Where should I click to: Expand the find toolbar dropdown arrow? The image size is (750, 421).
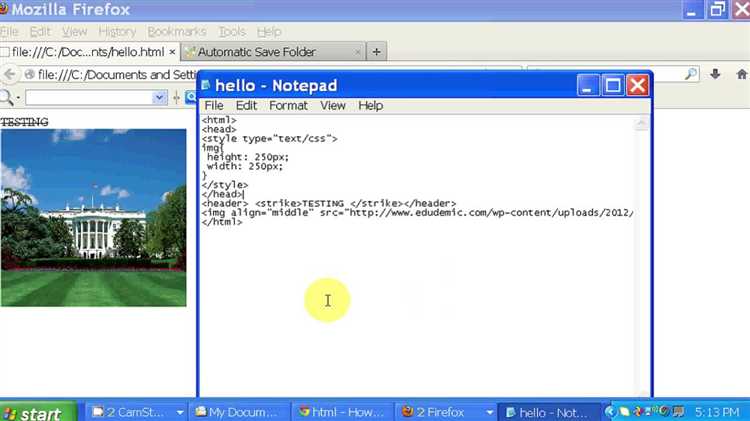click(x=159, y=97)
